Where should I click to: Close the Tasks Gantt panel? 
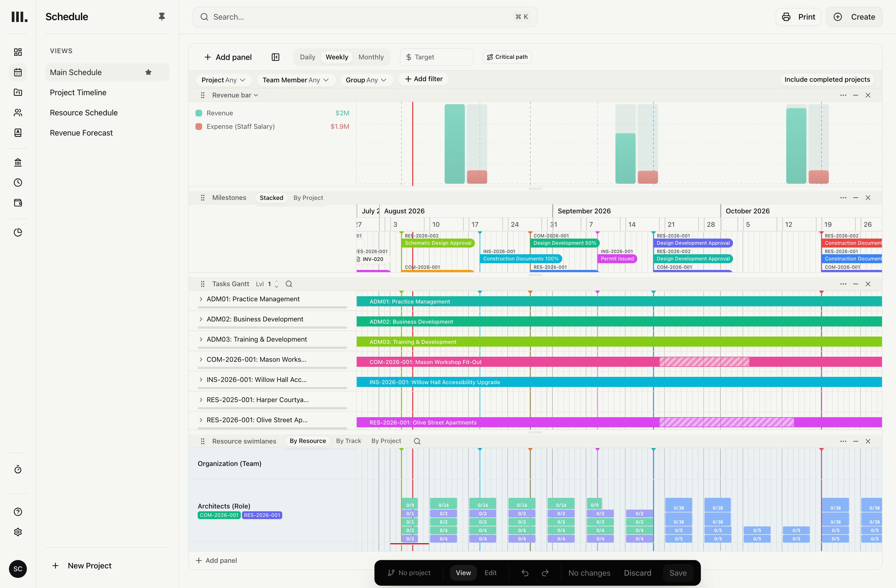coord(868,284)
